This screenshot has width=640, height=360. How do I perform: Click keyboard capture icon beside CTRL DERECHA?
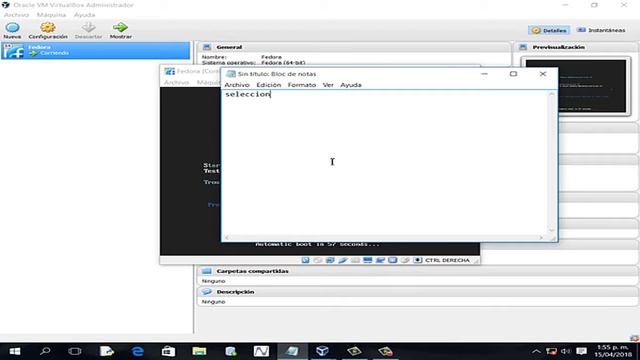coord(418,260)
